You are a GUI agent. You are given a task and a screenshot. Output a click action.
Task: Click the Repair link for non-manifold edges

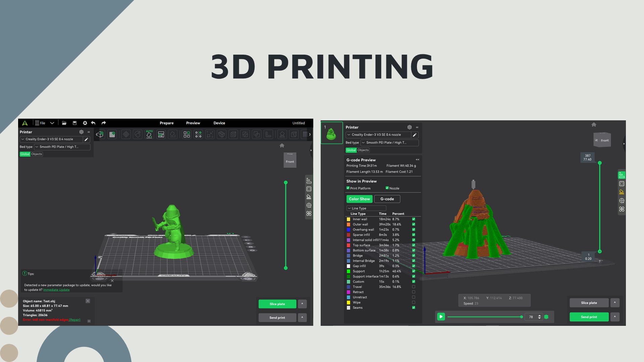(75, 320)
